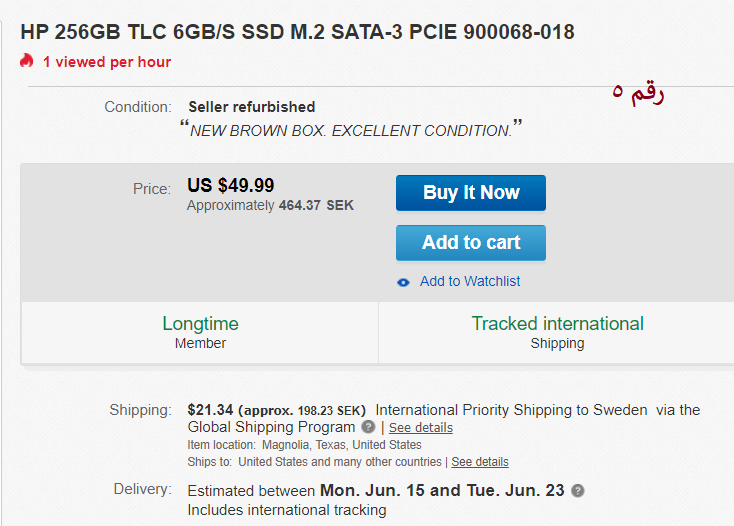
Task: Open See details link beside Ships to countries
Action: pos(480,462)
